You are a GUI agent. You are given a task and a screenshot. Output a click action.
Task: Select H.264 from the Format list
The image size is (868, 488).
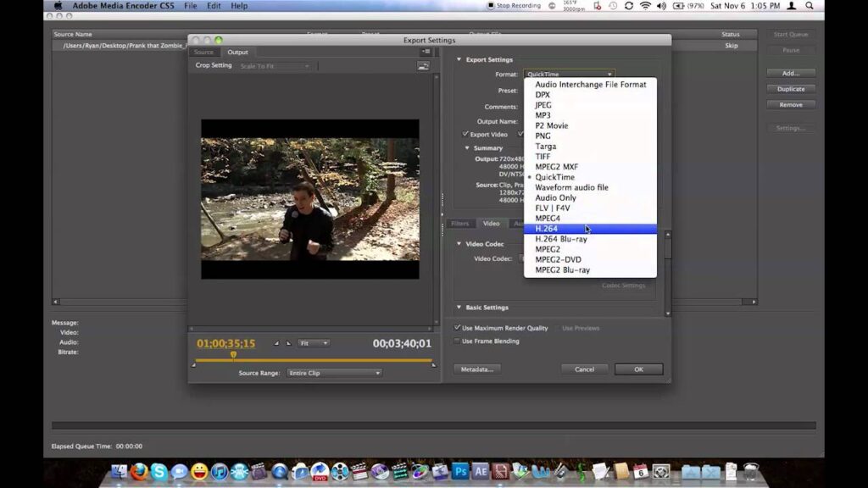[x=548, y=228]
